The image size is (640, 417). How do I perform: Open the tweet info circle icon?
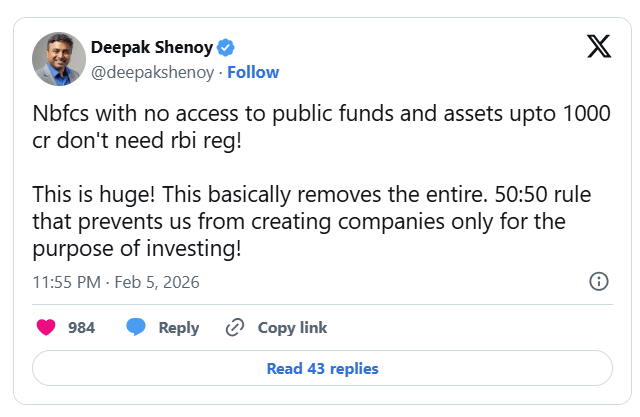click(599, 281)
